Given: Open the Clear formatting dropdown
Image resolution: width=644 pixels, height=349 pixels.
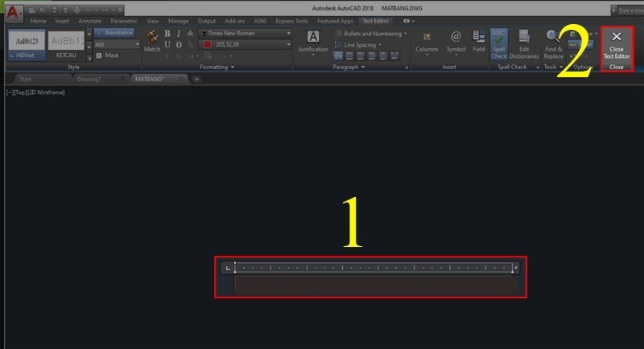Looking at the screenshot, I should 219,55.
